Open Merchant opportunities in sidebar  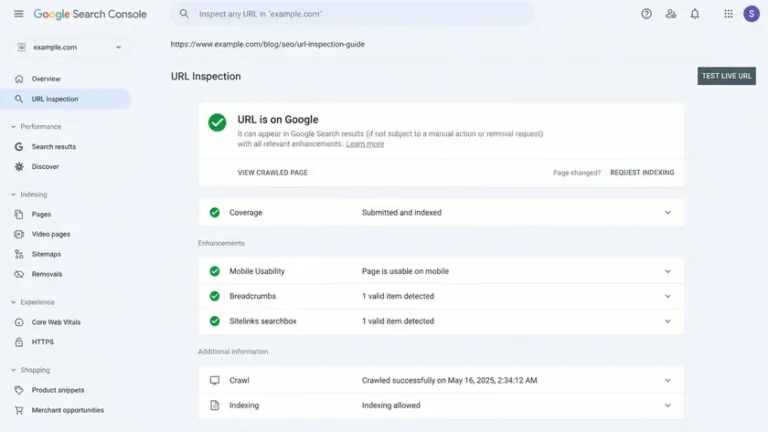point(66,410)
